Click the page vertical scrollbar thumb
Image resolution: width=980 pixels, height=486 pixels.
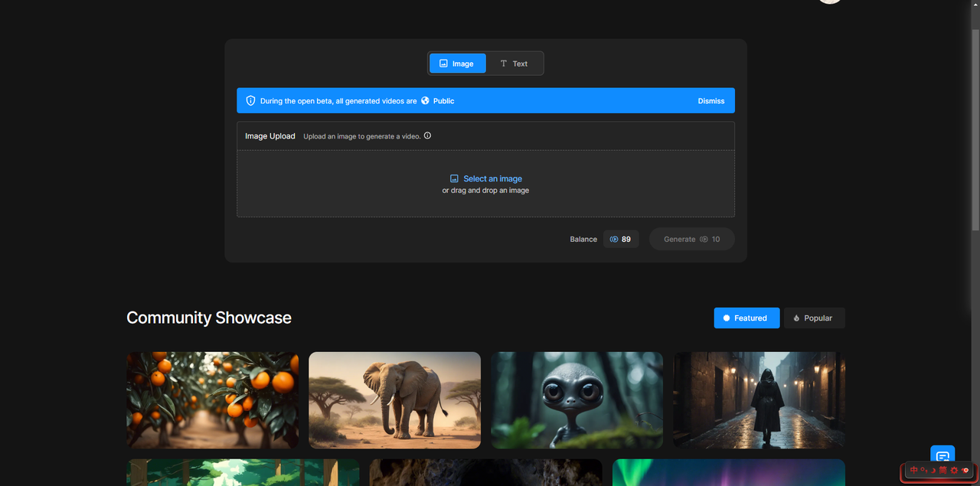click(x=975, y=130)
